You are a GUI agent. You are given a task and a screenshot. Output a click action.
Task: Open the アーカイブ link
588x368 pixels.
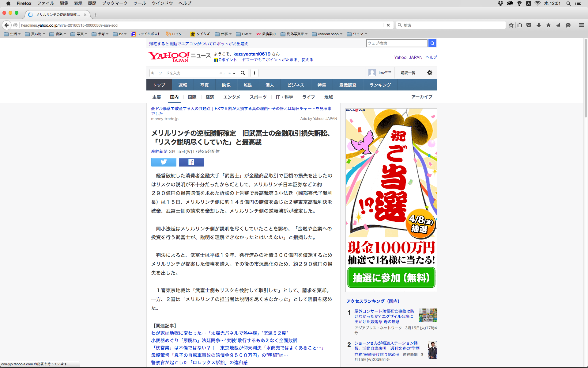coord(421,97)
